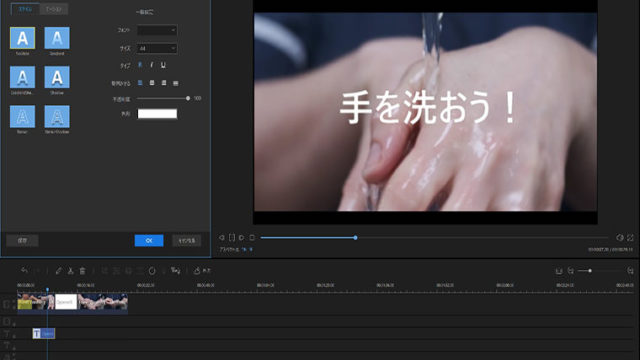Toggle the overlay track icon
Image resolution: width=640 pixels, height=360 pixels.
tap(7, 322)
